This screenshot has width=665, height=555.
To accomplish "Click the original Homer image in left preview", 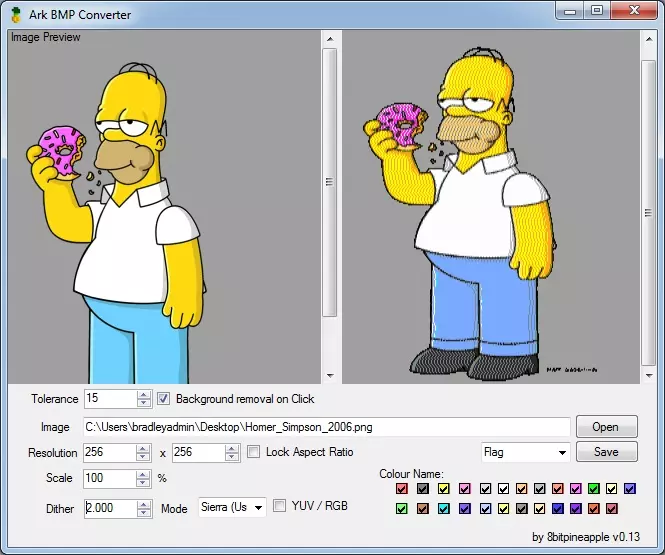I will point(117,223).
